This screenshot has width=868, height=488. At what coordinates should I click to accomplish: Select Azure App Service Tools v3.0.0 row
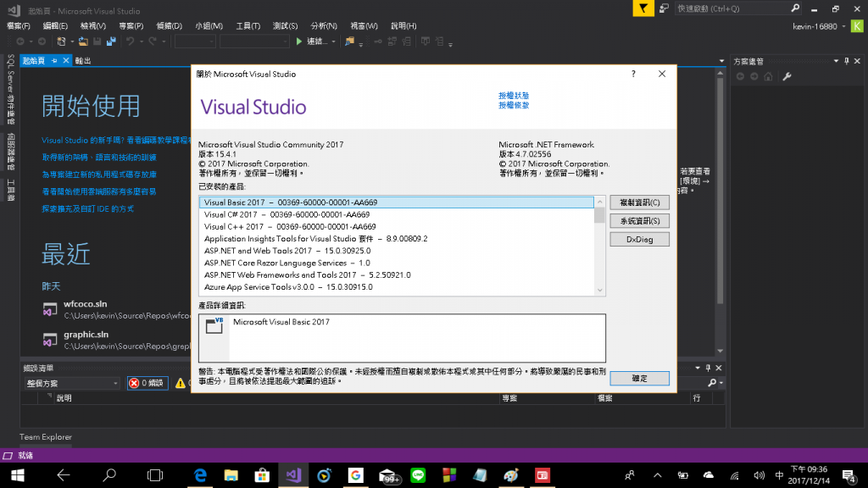[397, 287]
